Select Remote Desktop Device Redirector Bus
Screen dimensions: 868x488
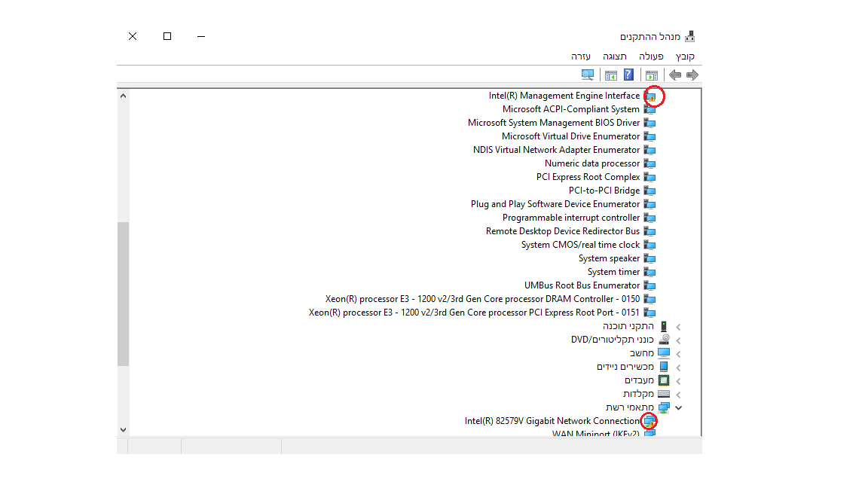point(562,231)
